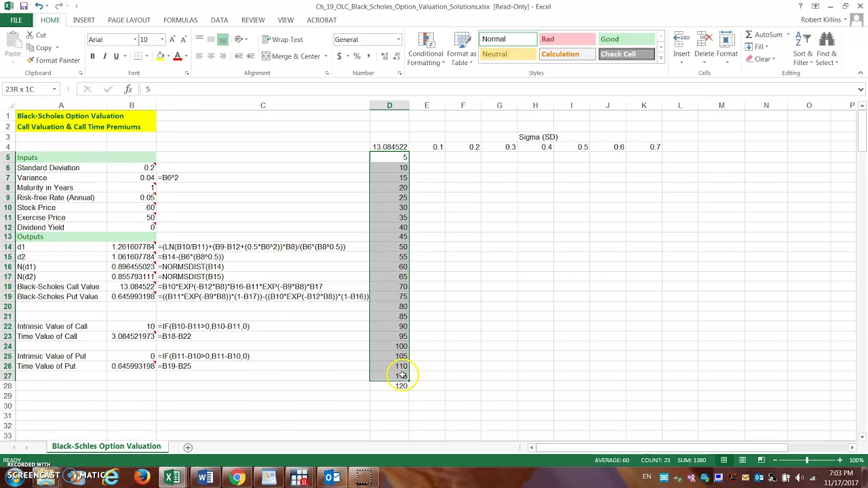
Task: Open the font size dropdown
Action: pyautogui.click(x=161, y=39)
